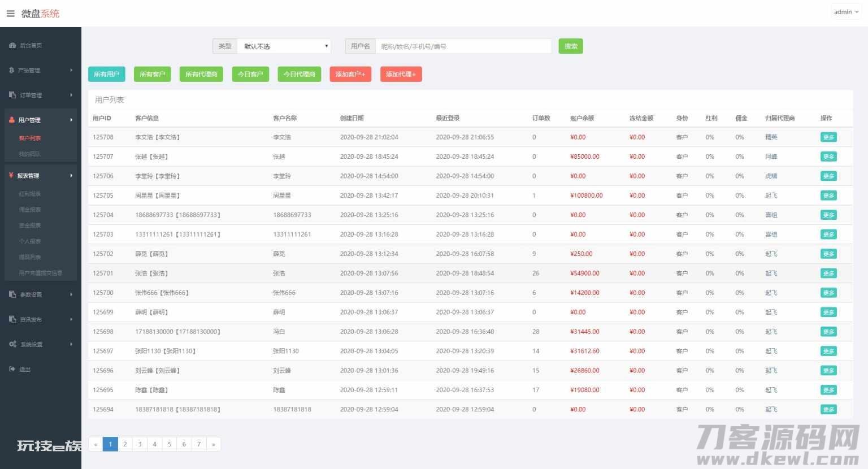Filter by 今日代理商 button

click(x=300, y=74)
